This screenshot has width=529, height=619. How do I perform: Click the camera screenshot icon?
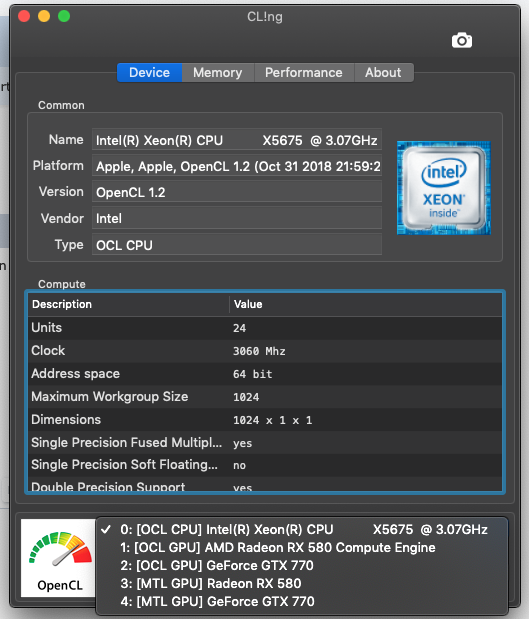pyautogui.click(x=461, y=40)
